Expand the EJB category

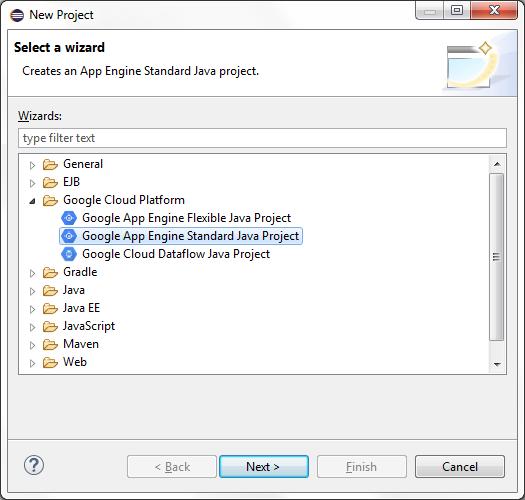tap(32, 183)
